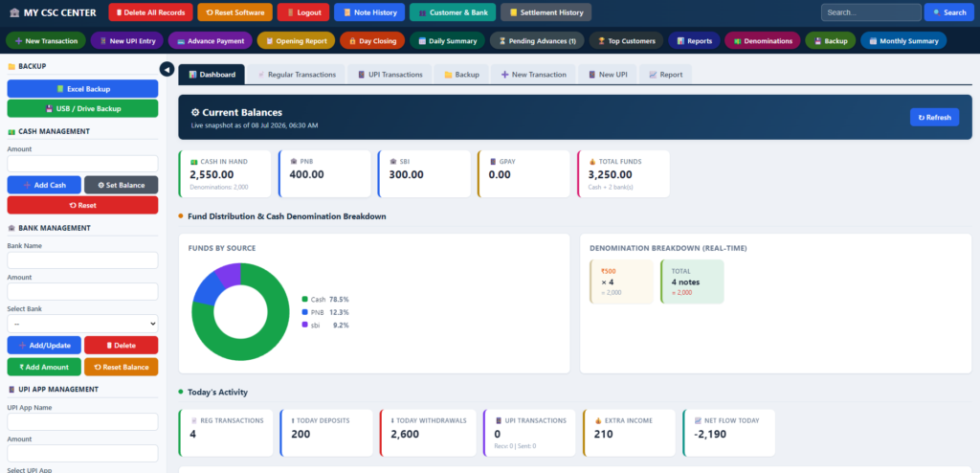Open Customer & Bank

[453, 12]
